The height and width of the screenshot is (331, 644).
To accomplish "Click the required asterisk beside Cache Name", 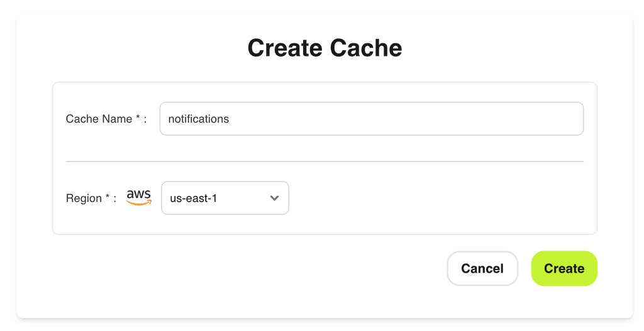I will coord(138,117).
